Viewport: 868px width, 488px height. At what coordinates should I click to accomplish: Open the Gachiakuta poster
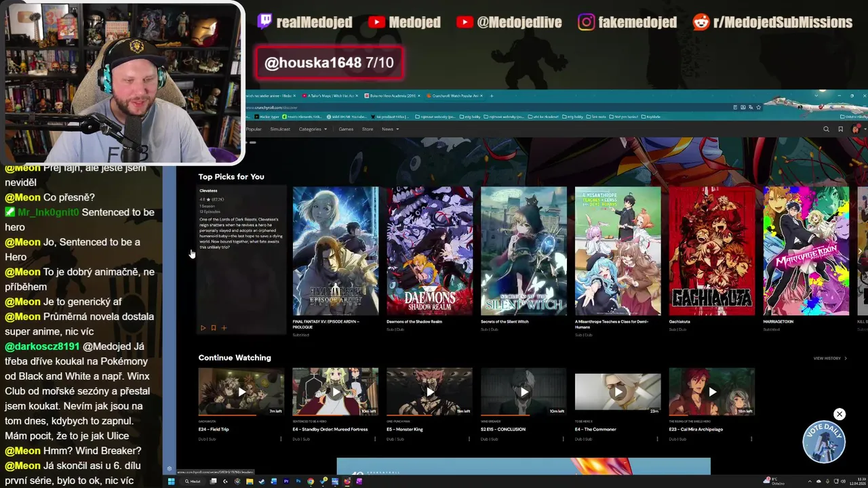712,251
